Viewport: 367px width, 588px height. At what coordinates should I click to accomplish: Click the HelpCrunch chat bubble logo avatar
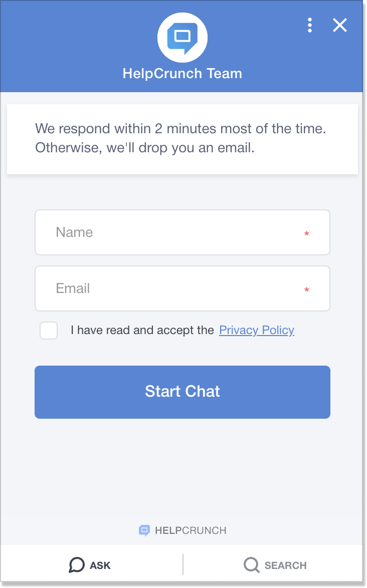click(x=182, y=38)
